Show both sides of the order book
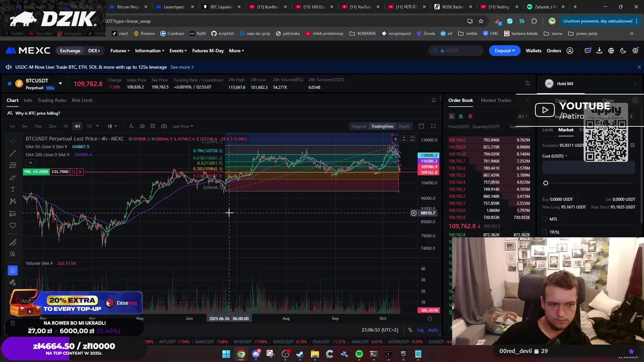The height and width of the screenshot is (362, 644). tap(452, 116)
